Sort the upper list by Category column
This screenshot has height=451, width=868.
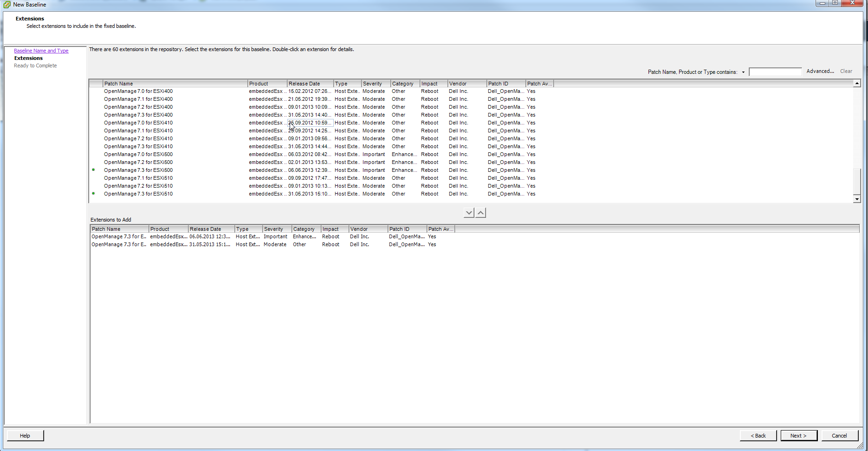405,84
